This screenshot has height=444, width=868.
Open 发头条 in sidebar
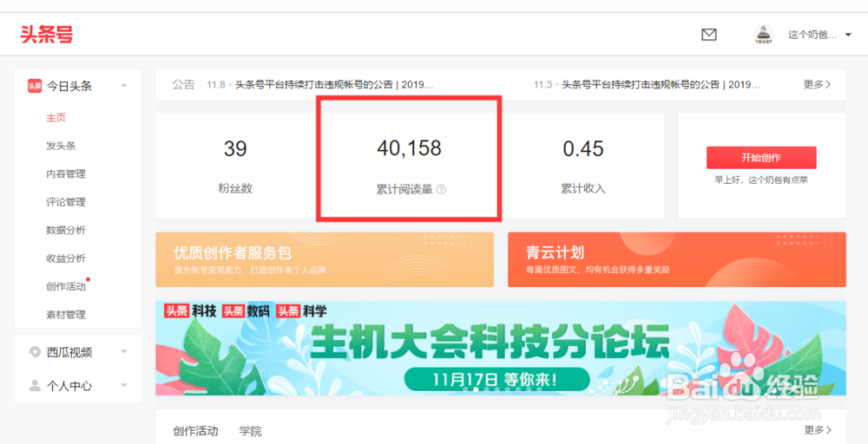click(61, 146)
